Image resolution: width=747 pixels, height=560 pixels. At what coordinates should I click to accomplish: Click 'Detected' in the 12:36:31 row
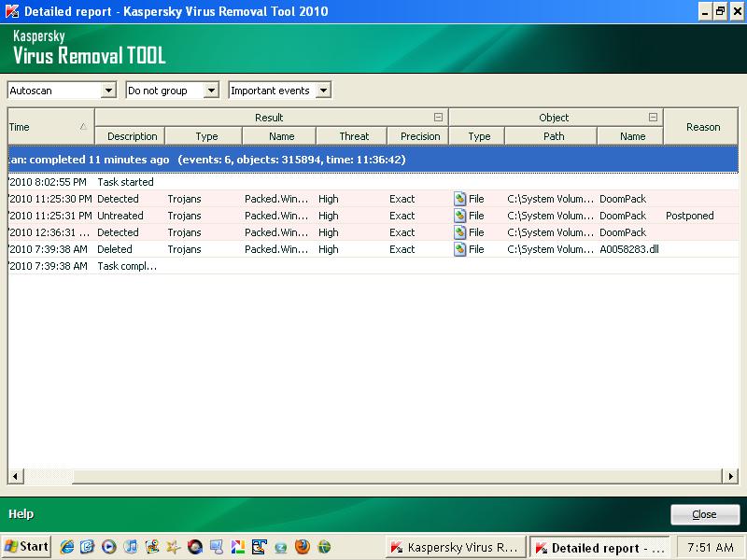(x=118, y=232)
